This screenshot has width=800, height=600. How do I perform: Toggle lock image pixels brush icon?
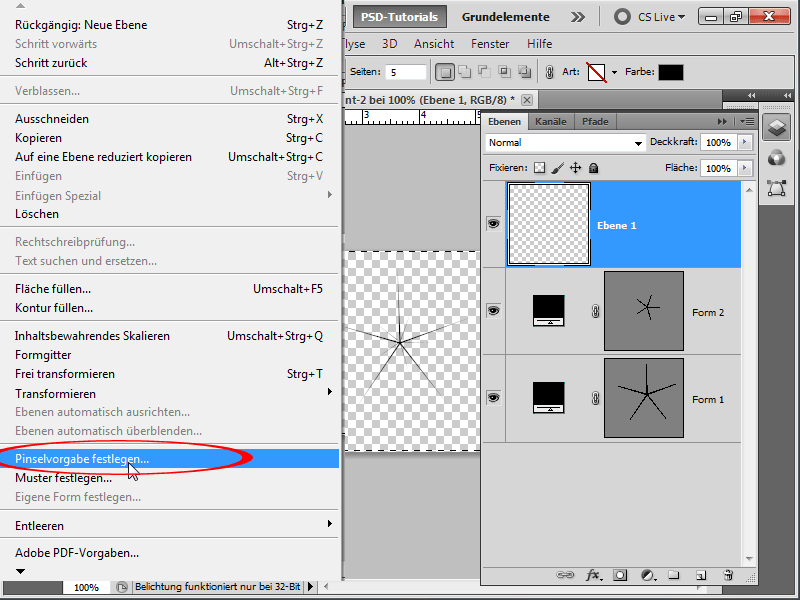coord(558,168)
